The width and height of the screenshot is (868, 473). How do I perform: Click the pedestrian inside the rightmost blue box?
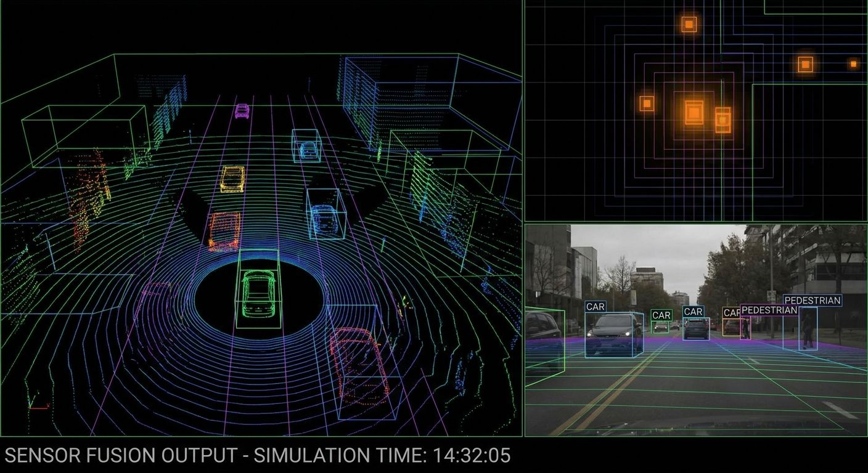pos(807,330)
